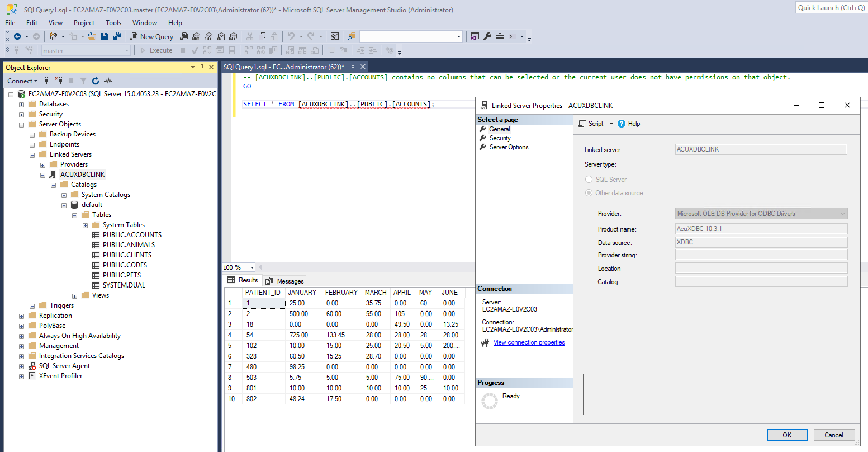Screen dimensions: 868x452
Task: Select PUBLIC.PETS table in tree
Action: click(x=122, y=275)
